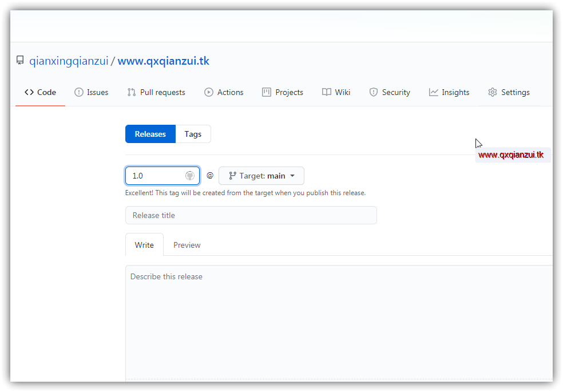Select the Code tab icon

[30, 92]
